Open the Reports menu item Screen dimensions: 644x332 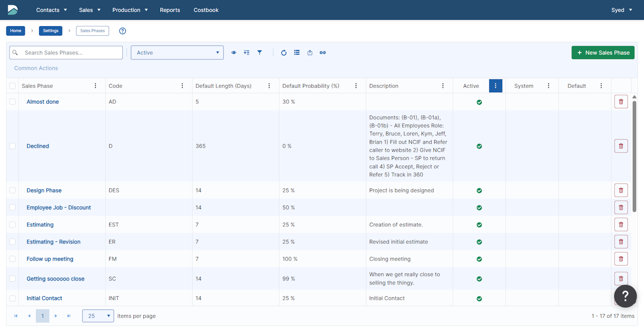[x=170, y=10]
